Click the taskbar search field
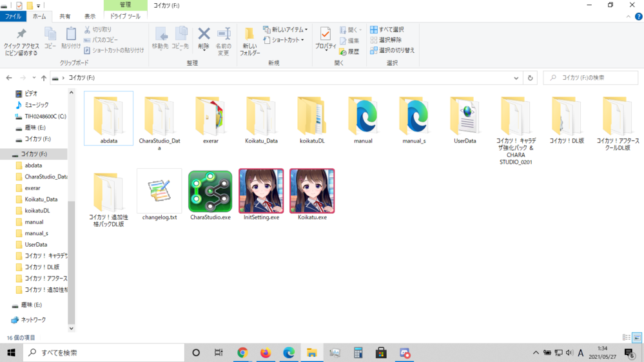Image resolution: width=644 pixels, height=362 pixels. click(x=104, y=352)
